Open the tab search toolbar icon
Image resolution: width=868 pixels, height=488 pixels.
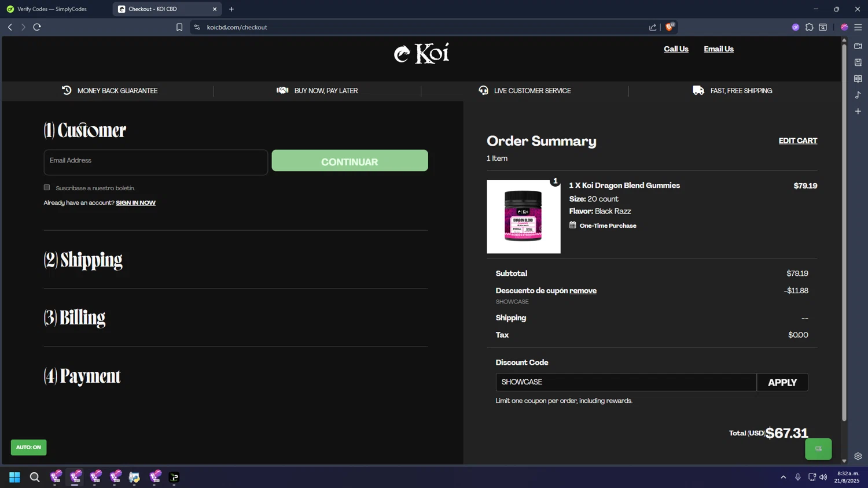coord(823,27)
